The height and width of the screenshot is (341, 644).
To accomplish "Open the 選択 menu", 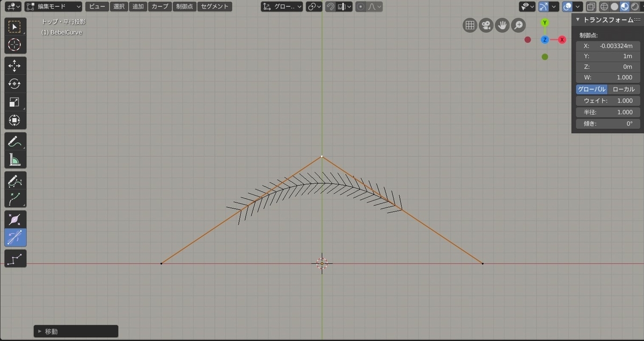I will pyautogui.click(x=119, y=7).
